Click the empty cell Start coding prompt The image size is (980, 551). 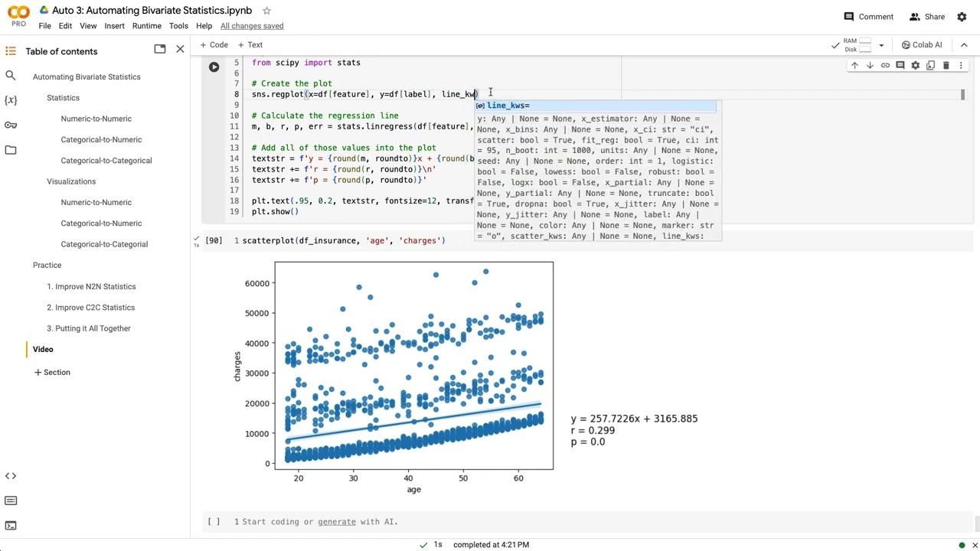(x=319, y=522)
